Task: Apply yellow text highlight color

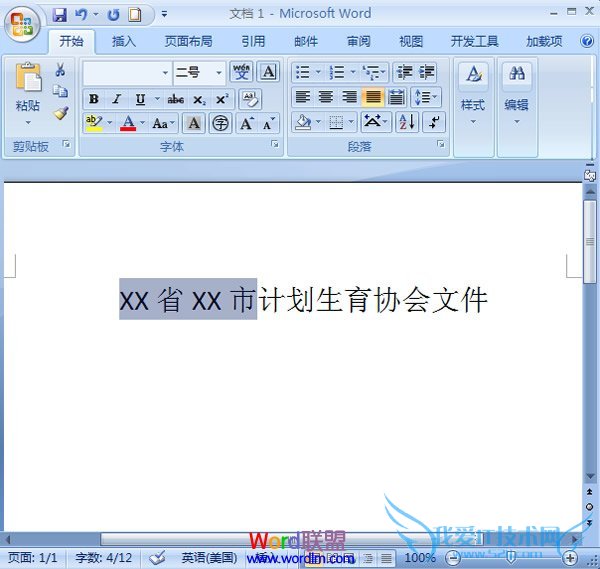Action: coord(94,123)
